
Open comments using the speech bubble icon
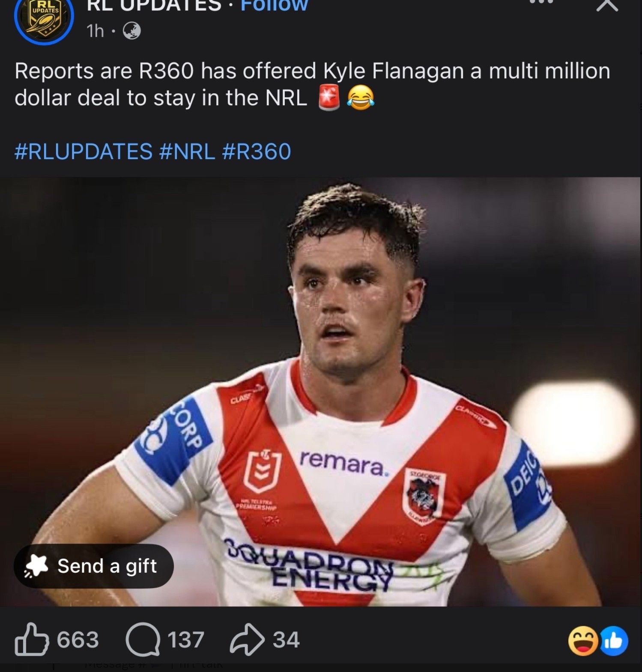click(143, 639)
